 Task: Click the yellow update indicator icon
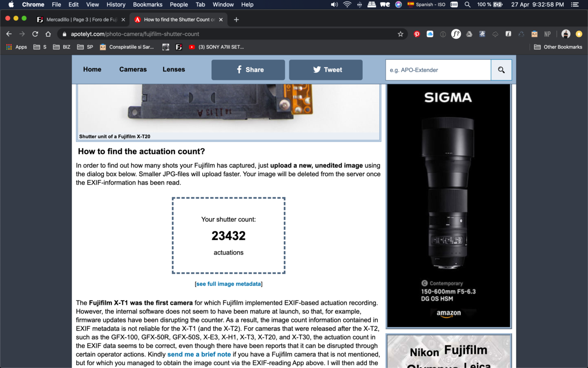(x=579, y=34)
